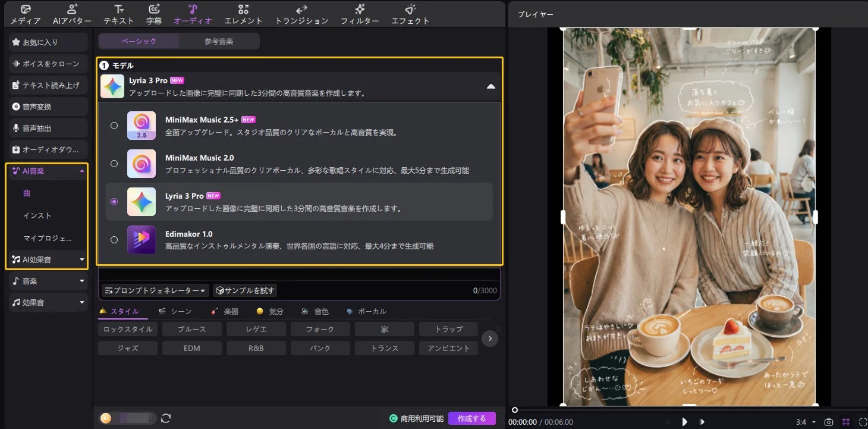Open the トランジション panel
The width and height of the screenshot is (868, 429).
[x=301, y=13]
